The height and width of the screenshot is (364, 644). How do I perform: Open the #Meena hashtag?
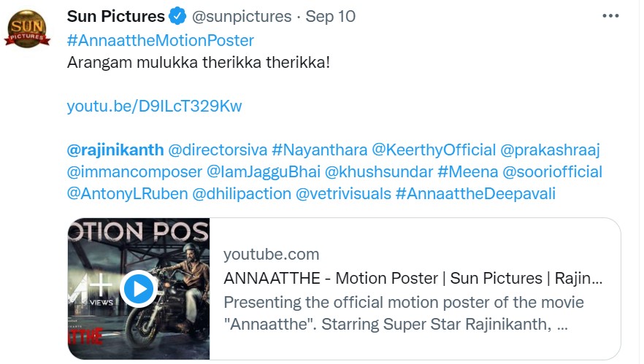[466, 172]
